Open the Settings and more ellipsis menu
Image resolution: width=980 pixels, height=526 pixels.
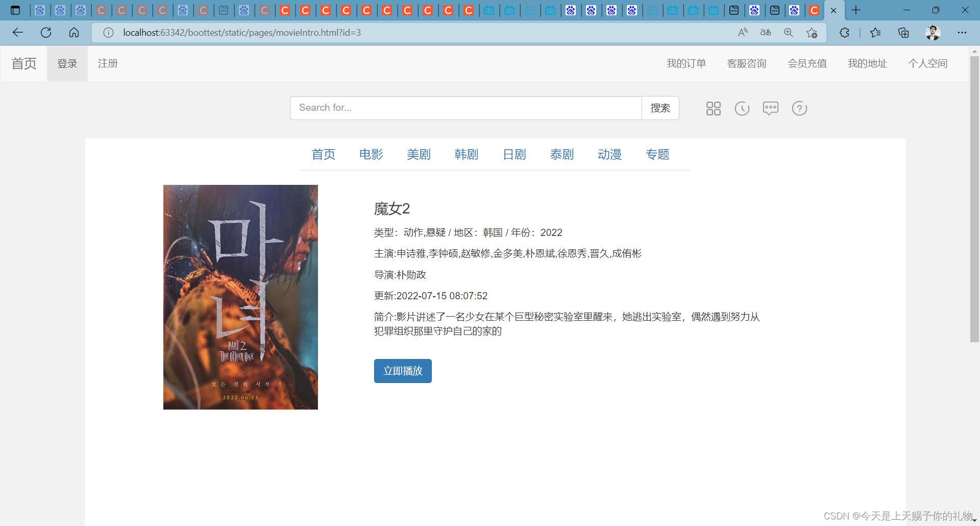tap(962, 32)
